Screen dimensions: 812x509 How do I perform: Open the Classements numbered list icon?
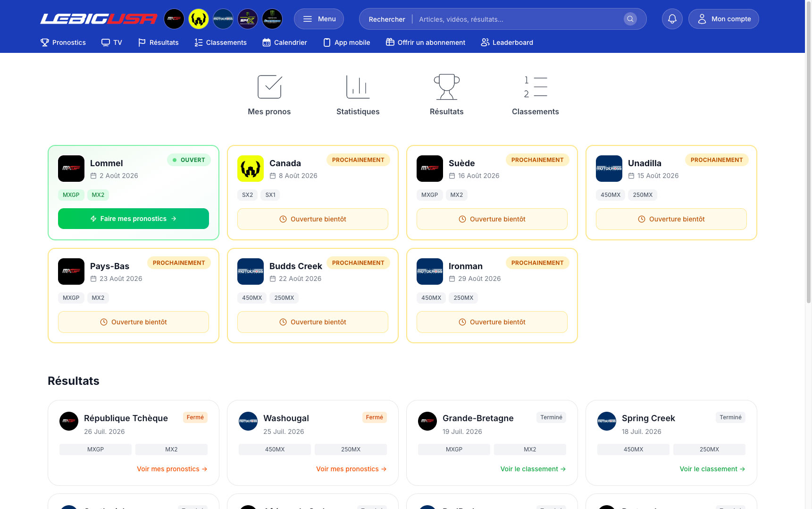point(536,87)
